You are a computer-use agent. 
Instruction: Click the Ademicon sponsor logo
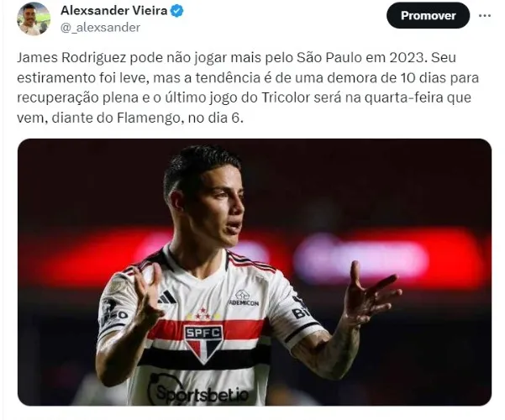click(244, 298)
